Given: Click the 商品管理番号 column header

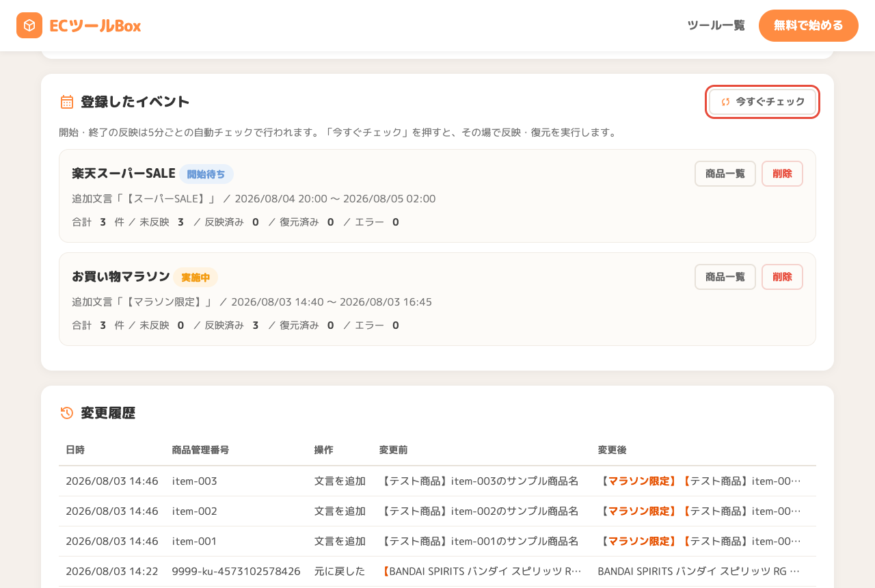Looking at the screenshot, I should 200,450.
